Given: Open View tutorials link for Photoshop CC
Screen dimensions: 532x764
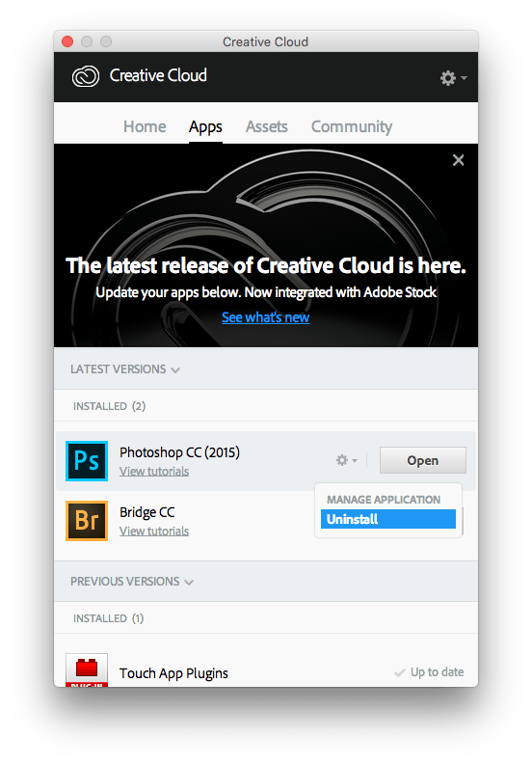Looking at the screenshot, I should pos(154,471).
